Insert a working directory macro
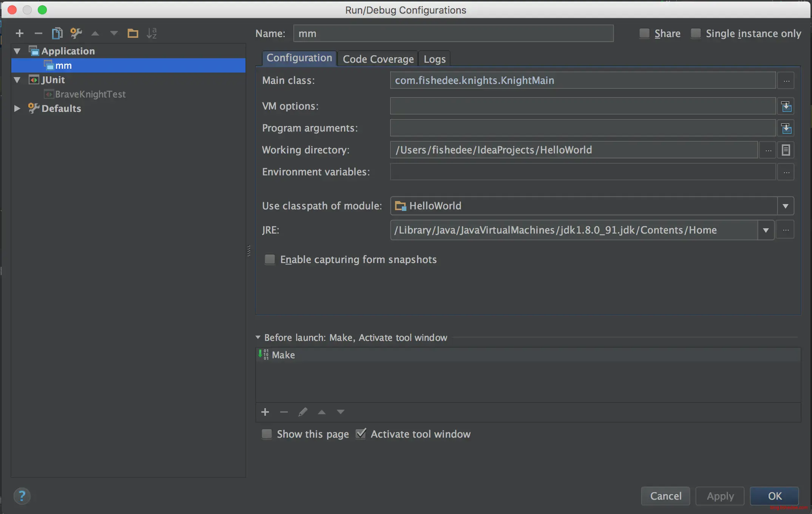 click(786, 150)
